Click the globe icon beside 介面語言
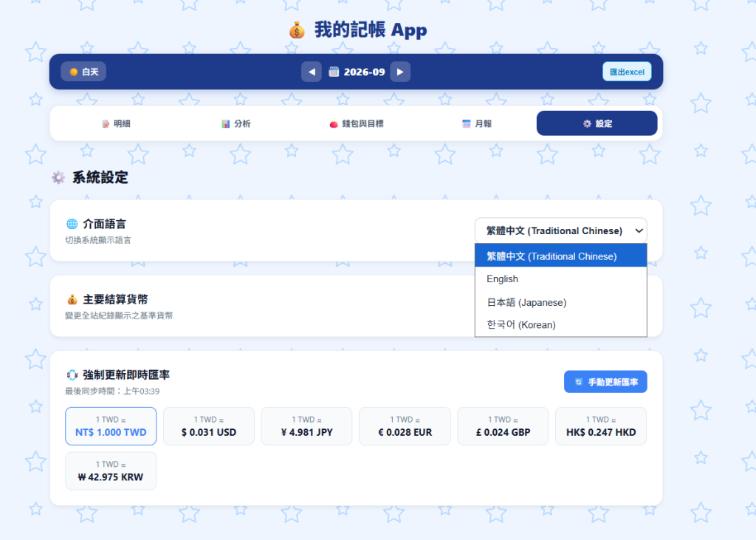The image size is (756, 540). [x=72, y=224]
